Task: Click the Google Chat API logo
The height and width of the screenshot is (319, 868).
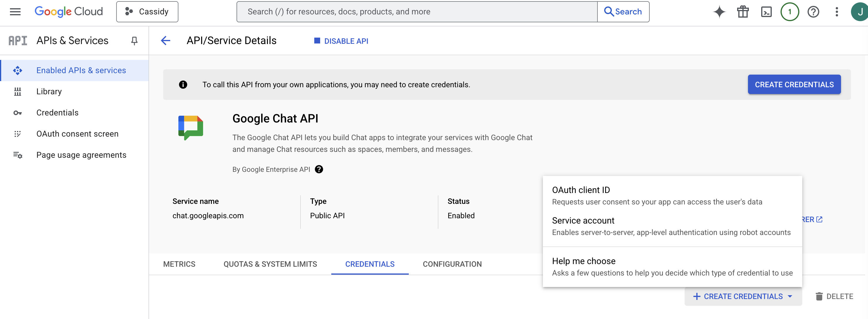Action: click(x=191, y=127)
